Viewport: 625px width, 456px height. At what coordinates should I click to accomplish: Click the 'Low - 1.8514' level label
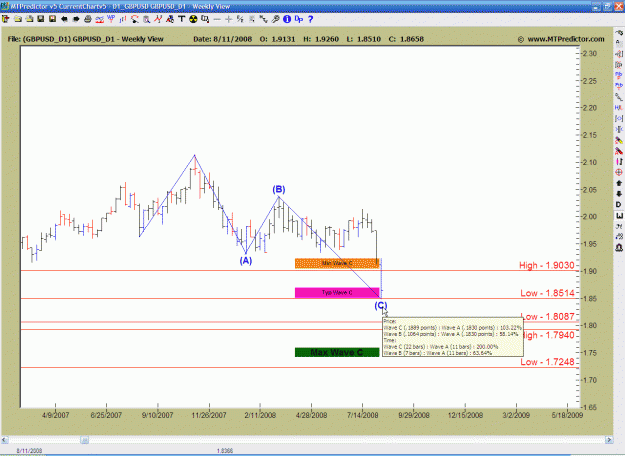tap(547, 293)
